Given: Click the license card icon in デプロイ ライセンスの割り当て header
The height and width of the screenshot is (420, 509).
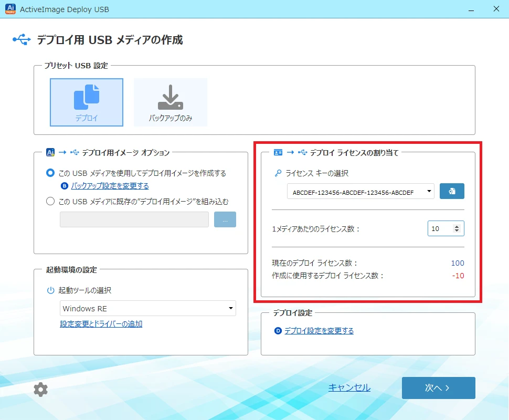Looking at the screenshot, I should [278, 152].
